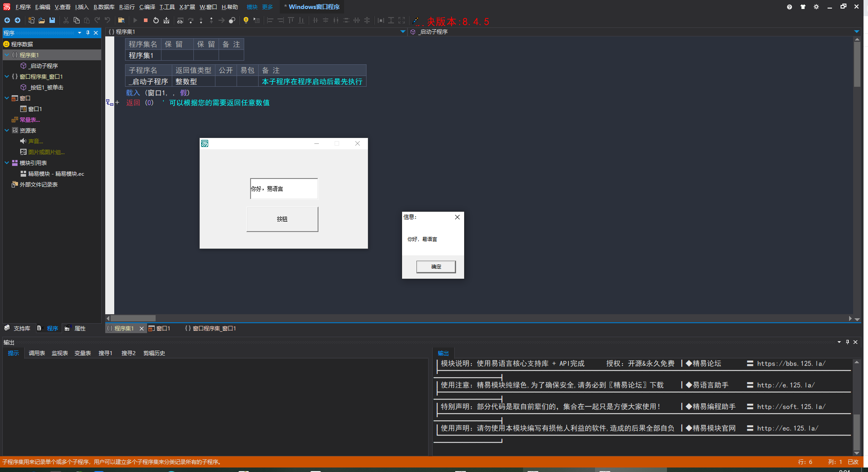
Task: Open settings gear in title bar
Action: click(816, 7)
